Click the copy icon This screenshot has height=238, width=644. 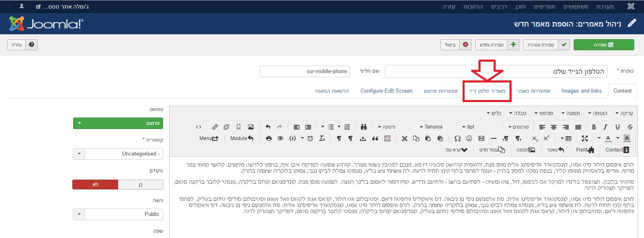pos(416,138)
